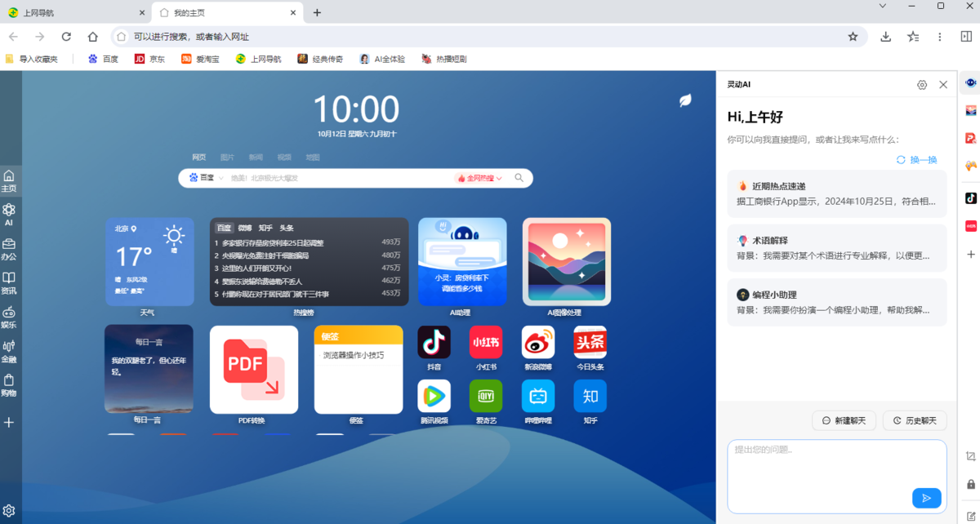The image size is (980, 524).
Task: Select 娱乐 in the left sidebar
Action: (9, 318)
